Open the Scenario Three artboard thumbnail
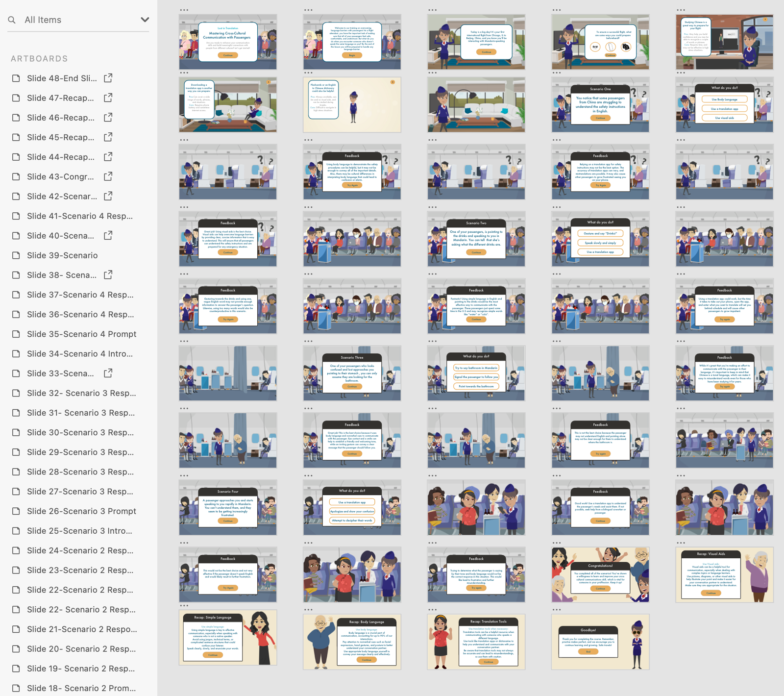The height and width of the screenshot is (696, 784). tap(352, 373)
